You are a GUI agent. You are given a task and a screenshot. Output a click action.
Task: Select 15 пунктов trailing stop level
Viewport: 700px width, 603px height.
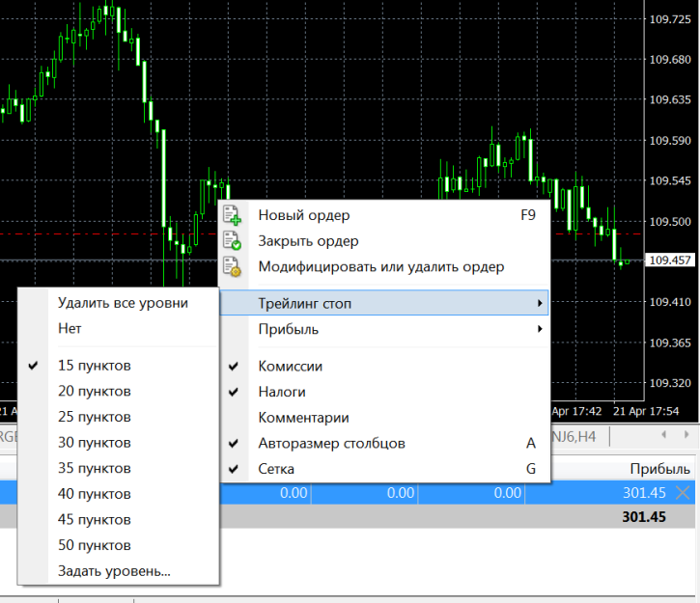pos(94,366)
